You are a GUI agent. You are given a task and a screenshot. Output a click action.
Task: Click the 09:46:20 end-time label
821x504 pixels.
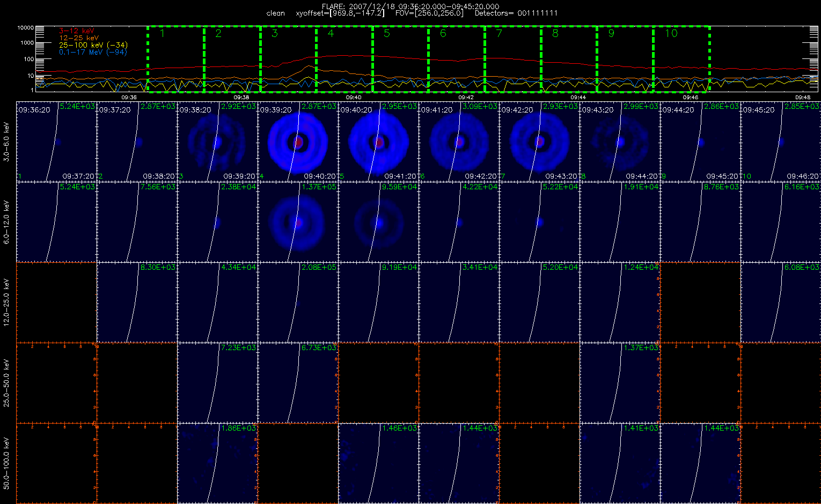803,176
